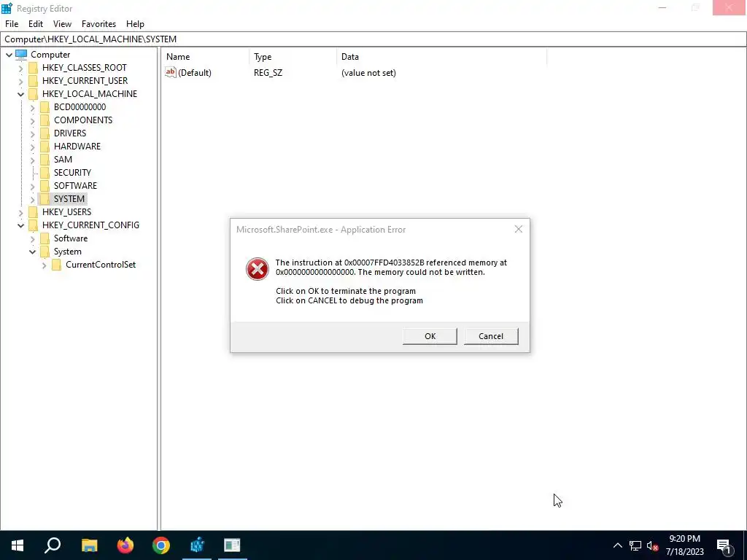Select the CurrentControlSet key label
The image size is (747, 560).
pos(101,264)
